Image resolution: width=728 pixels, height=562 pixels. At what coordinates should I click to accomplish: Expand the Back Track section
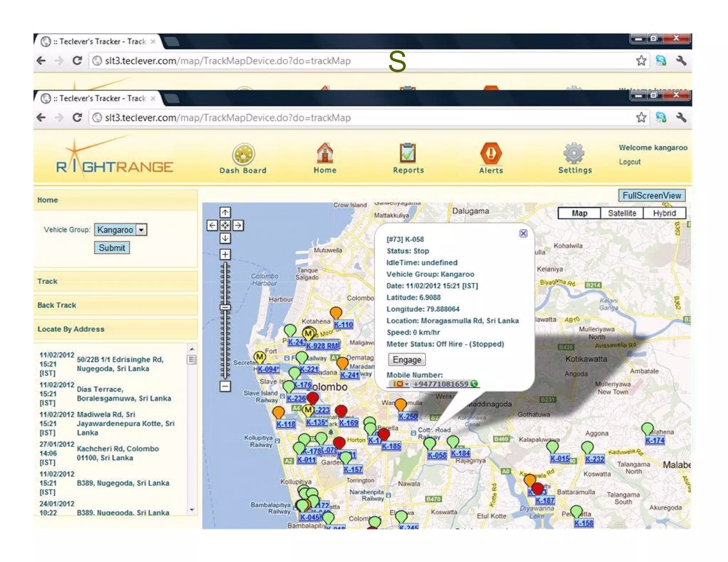point(57,305)
